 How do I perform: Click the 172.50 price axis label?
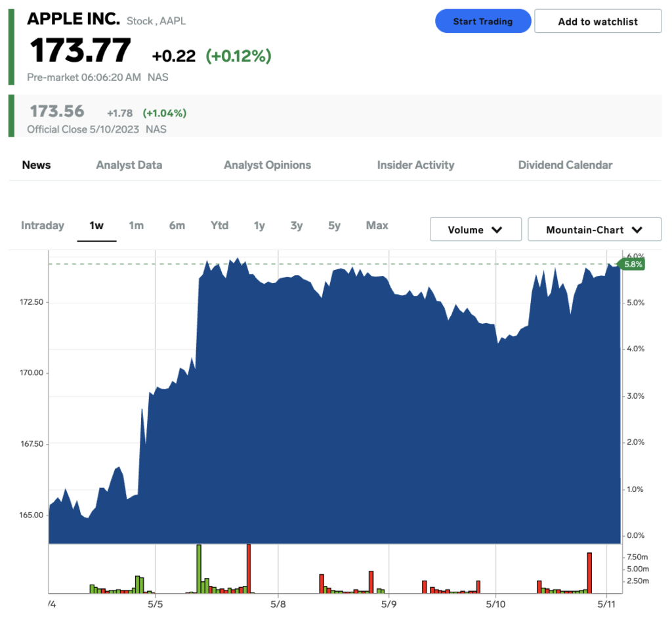31,302
